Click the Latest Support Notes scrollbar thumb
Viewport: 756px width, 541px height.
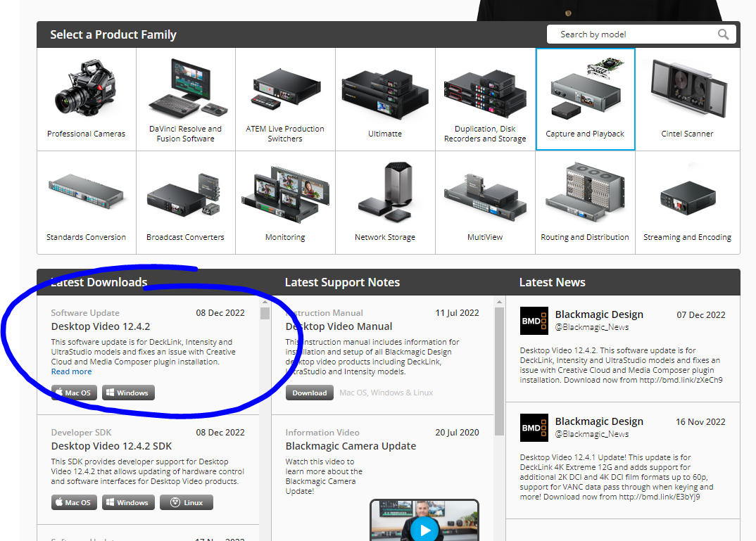click(500, 371)
